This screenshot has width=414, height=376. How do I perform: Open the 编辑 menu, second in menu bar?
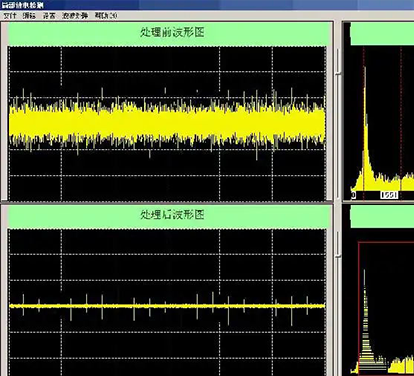pos(29,16)
